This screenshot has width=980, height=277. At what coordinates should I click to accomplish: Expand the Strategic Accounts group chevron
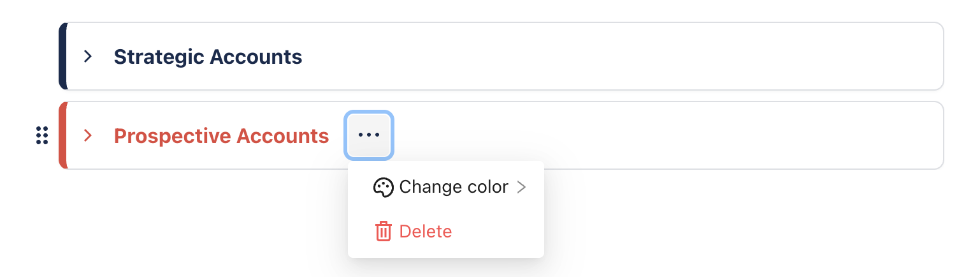(89, 57)
